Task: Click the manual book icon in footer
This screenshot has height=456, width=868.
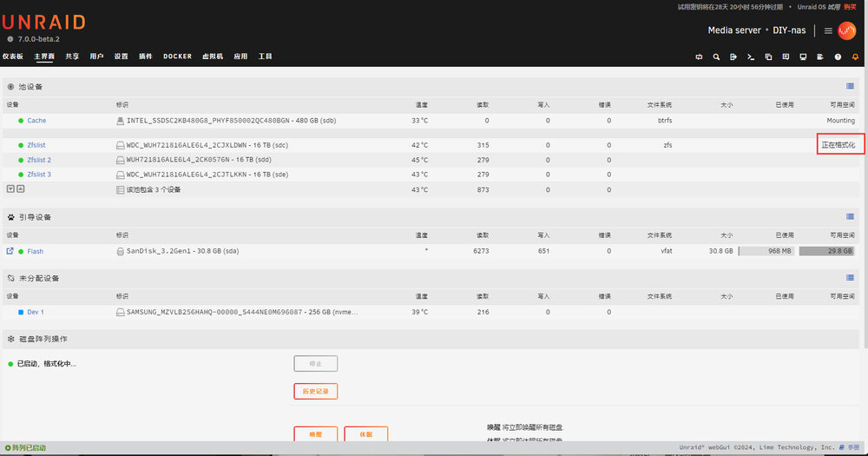Action: tap(842, 447)
